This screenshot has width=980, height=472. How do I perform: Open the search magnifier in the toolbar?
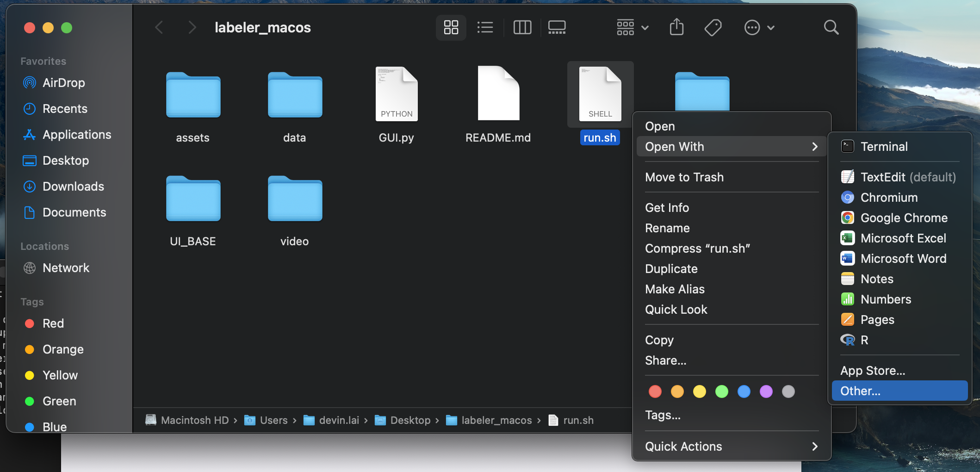click(x=831, y=27)
